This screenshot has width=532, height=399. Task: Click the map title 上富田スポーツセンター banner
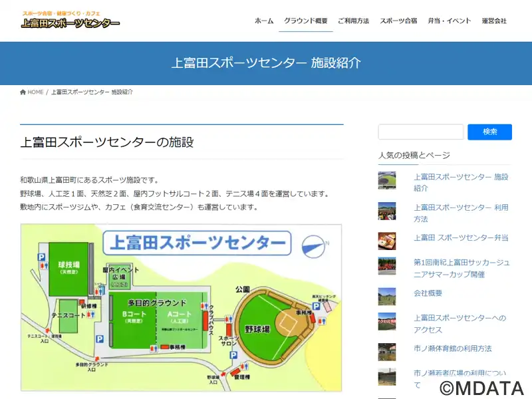click(197, 243)
